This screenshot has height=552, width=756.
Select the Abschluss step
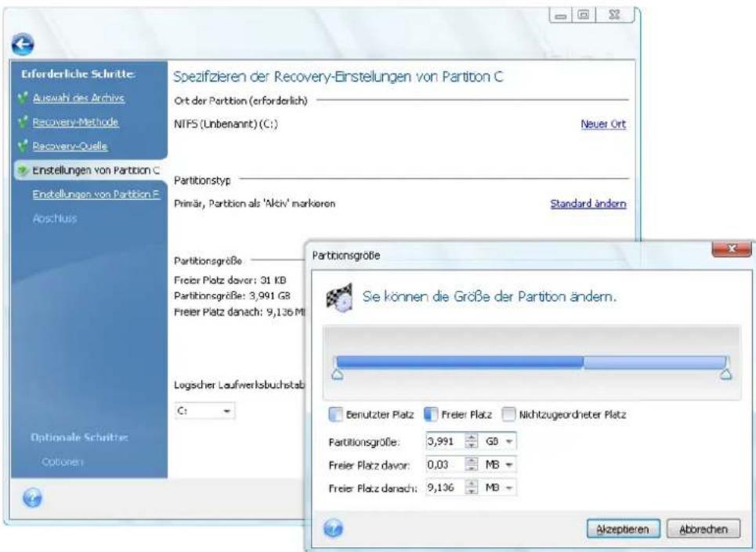click(55, 218)
